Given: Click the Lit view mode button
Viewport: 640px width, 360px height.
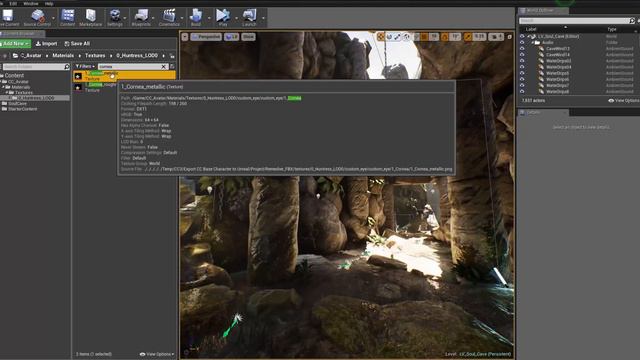Looking at the screenshot, I should (231, 37).
